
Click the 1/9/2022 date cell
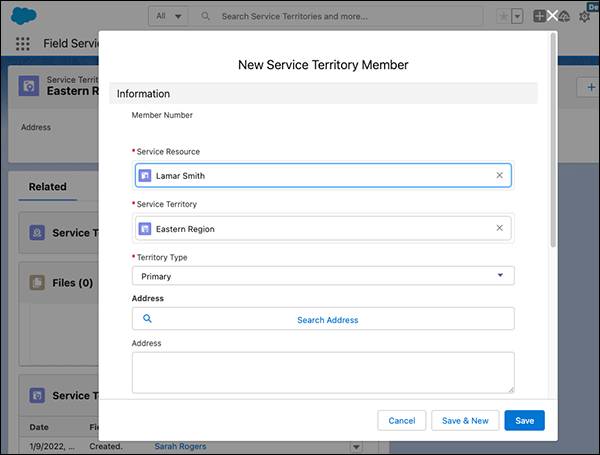[52, 446]
